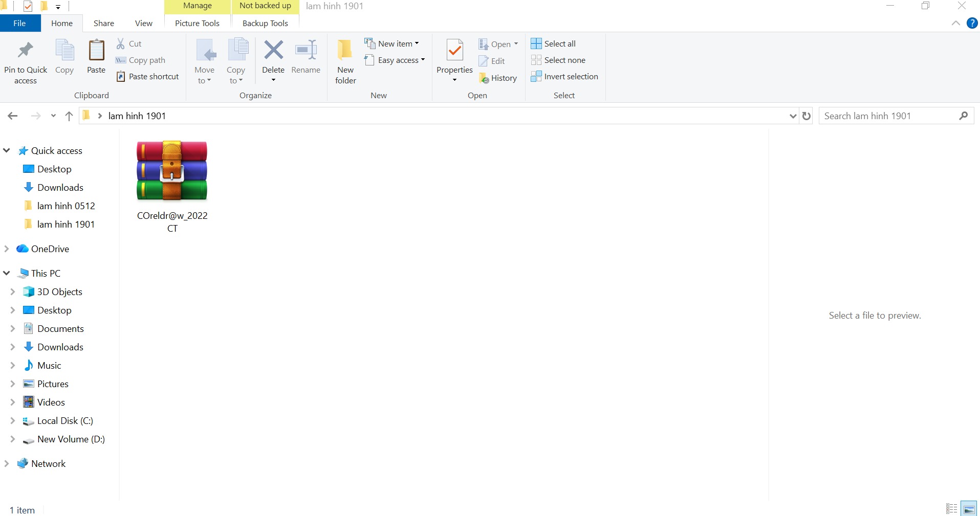Click the Paste clipboard icon
Screen dimensions: 980x516
coord(96,51)
